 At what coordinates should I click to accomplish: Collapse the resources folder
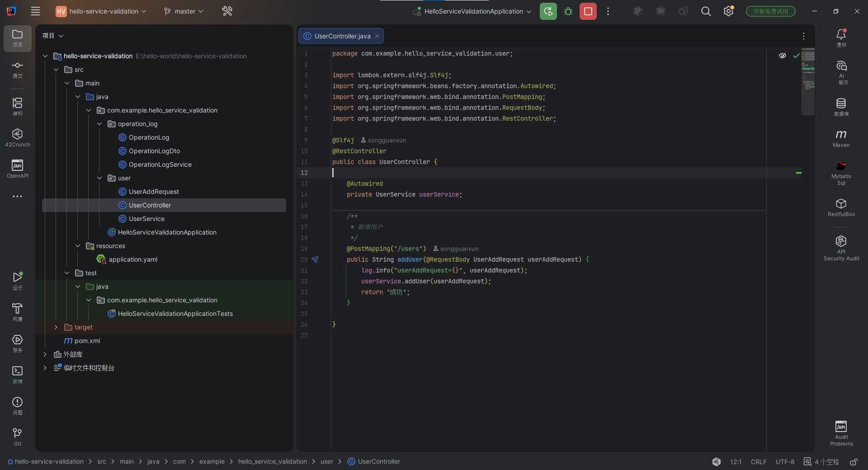click(78, 246)
